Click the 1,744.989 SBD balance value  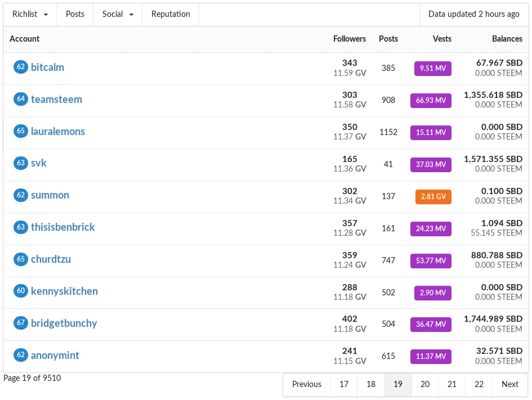click(493, 319)
